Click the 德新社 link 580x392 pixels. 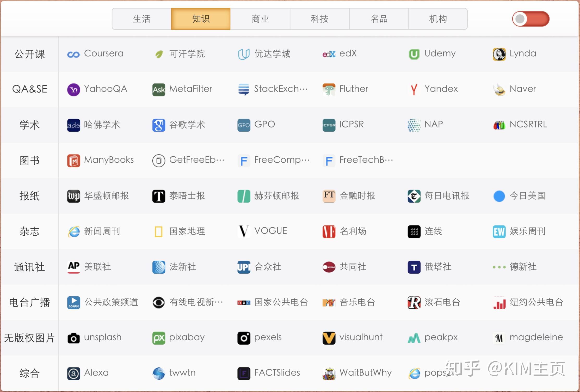coord(515,267)
